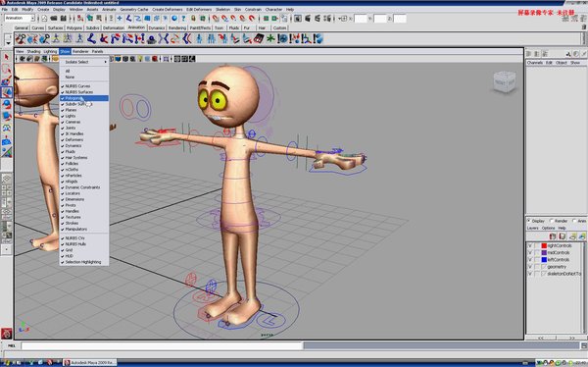Click the Set Key shelf icon
Viewport: 588px width, 367px height.
pyautogui.click(x=20, y=38)
